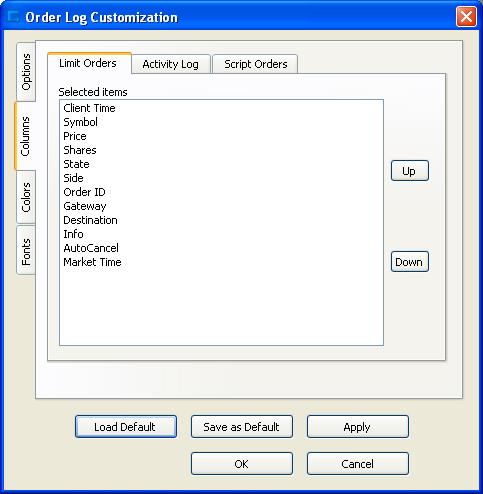The height and width of the screenshot is (494, 483).
Task: Click the window icon in title bar
Action: click(x=13, y=17)
